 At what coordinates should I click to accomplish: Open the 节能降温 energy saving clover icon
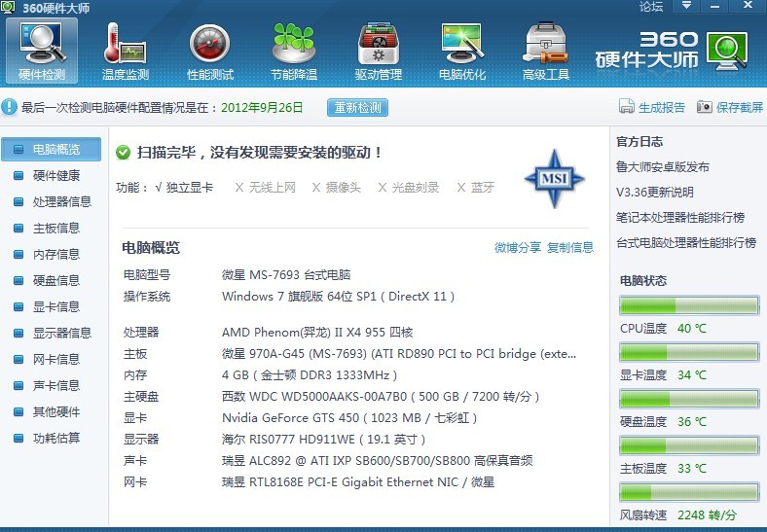click(x=294, y=51)
